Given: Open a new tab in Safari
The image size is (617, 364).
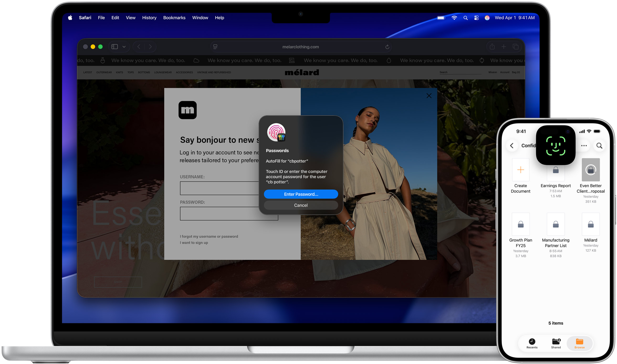Looking at the screenshot, I should 504,47.
